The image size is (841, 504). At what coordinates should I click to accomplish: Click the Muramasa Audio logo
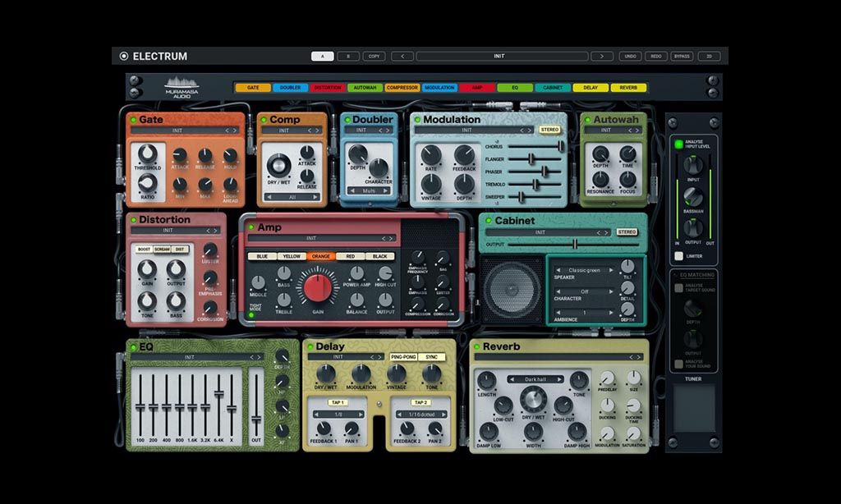pyautogui.click(x=182, y=87)
